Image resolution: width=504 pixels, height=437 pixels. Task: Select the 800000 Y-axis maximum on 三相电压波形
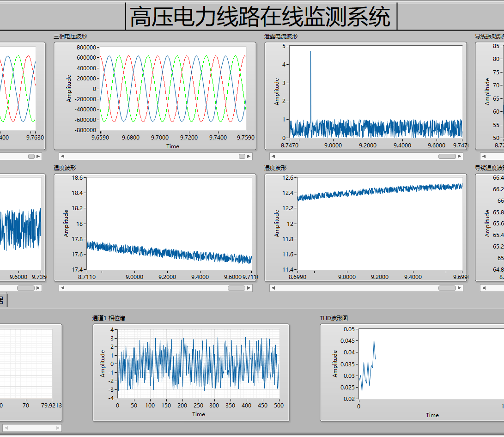pos(86,48)
